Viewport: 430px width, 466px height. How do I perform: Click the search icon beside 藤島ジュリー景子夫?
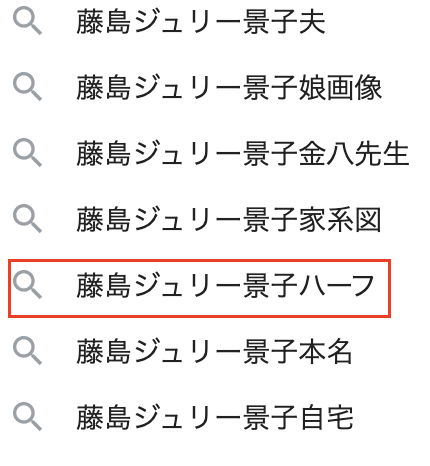(27, 21)
